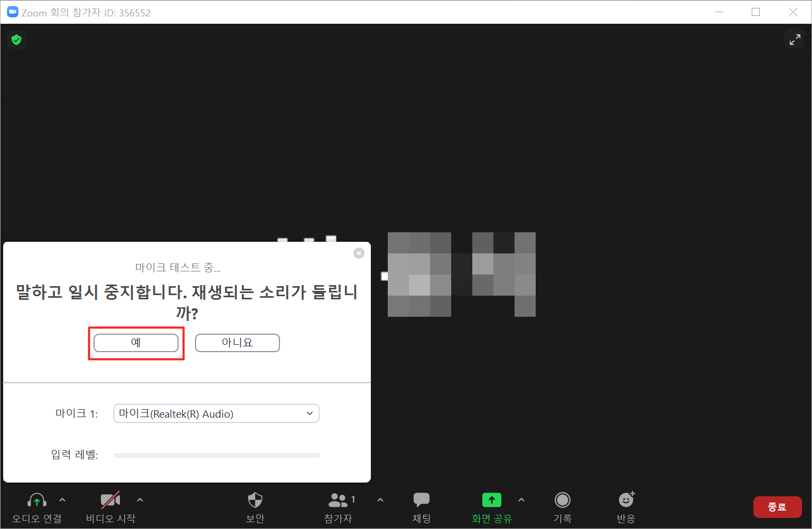Click the 오디오 연결 headphone icon
Screen dimensions: 812x529
37,500
